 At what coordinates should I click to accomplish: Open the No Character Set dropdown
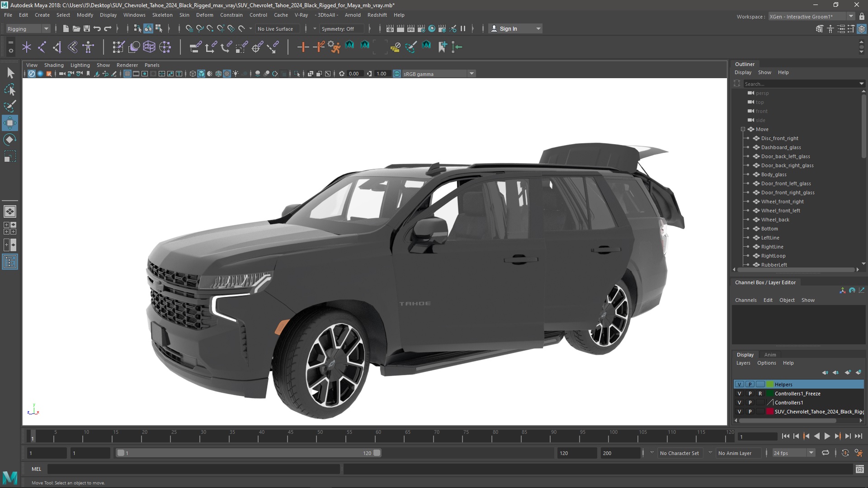coord(679,453)
